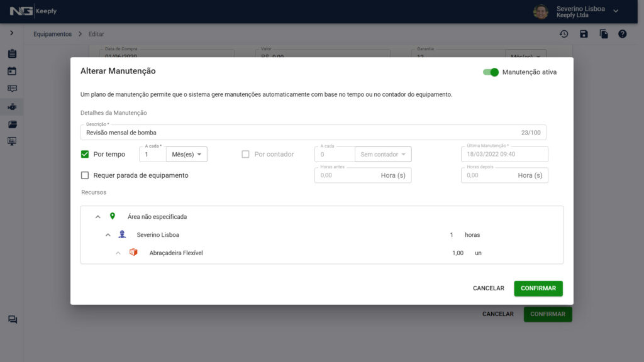Viewport: 644px width, 362px height.
Task: Open the Severino Lisboa user menu chevron
Action: [x=616, y=11]
